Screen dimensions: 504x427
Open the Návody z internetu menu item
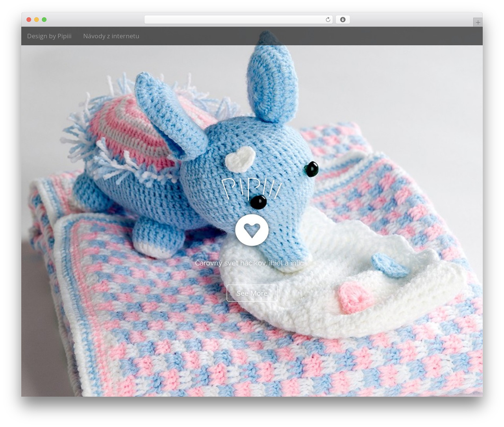point(111,36)
